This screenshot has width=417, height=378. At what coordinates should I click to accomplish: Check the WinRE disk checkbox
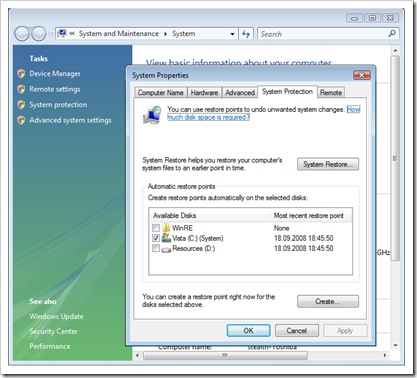156,228
